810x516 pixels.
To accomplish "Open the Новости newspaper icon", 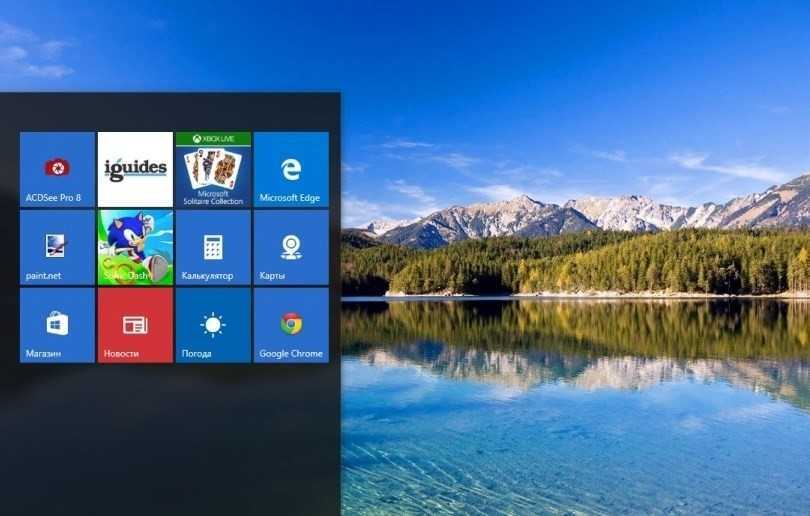I will (x=135, y=324).
